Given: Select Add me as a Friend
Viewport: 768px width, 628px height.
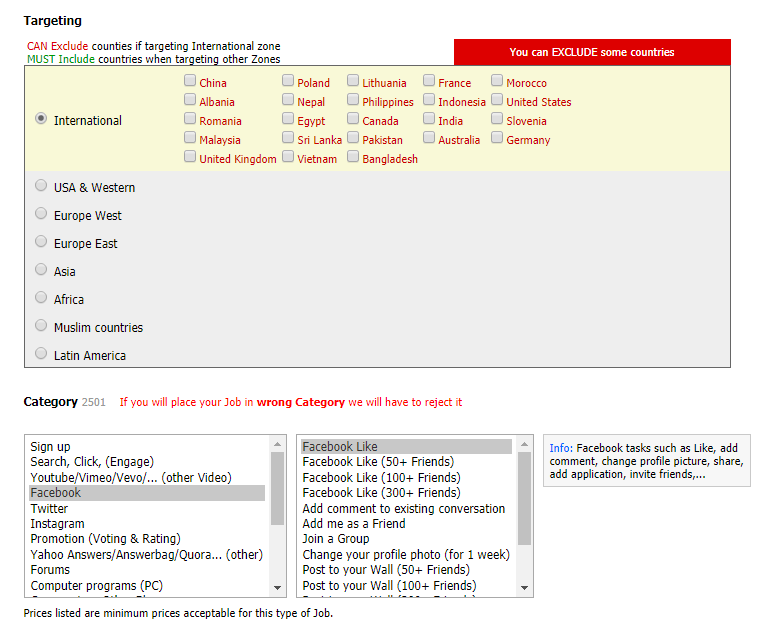Looking at the screenshot, I should [x=407, y=524].
